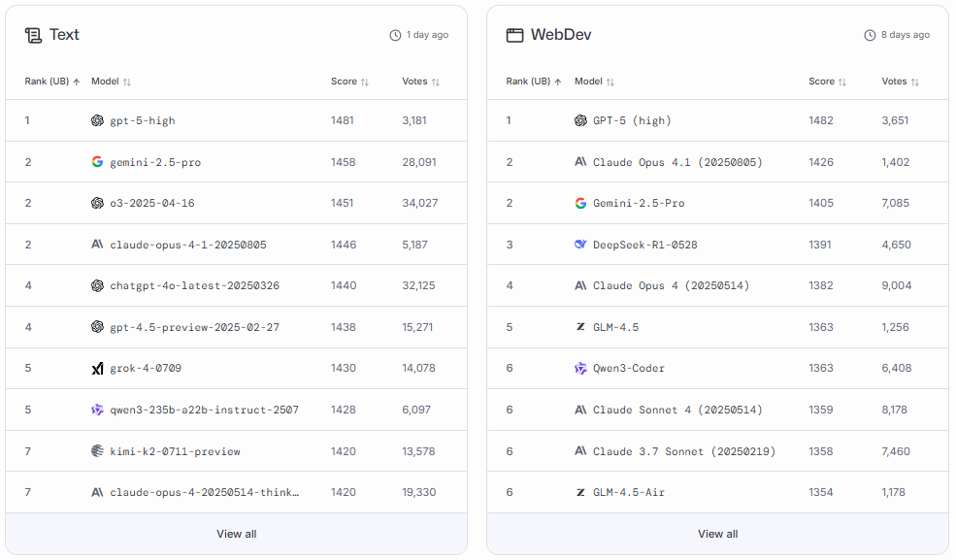Click Anthropic logo beside Claude Sonnet 4 (20250514)

coord(580,410)
